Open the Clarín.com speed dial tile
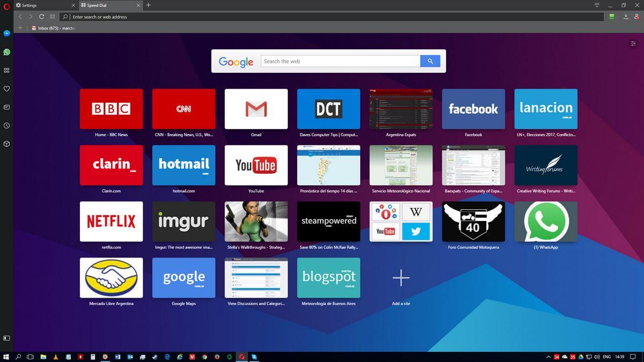The width and height of the screenshot is (644, 362). 111,165
